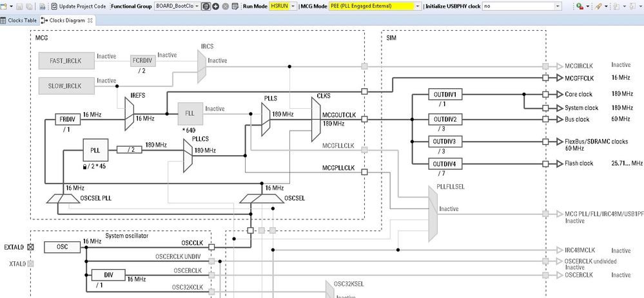The height and width of the screenshot is (298, 644).
Task: Click the functional group properties icon
Action: [x=206, y=6]
